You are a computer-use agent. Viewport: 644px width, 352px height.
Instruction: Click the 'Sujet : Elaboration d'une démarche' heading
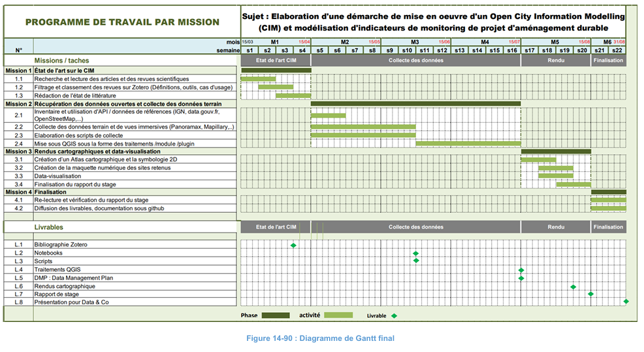[433, 22]
